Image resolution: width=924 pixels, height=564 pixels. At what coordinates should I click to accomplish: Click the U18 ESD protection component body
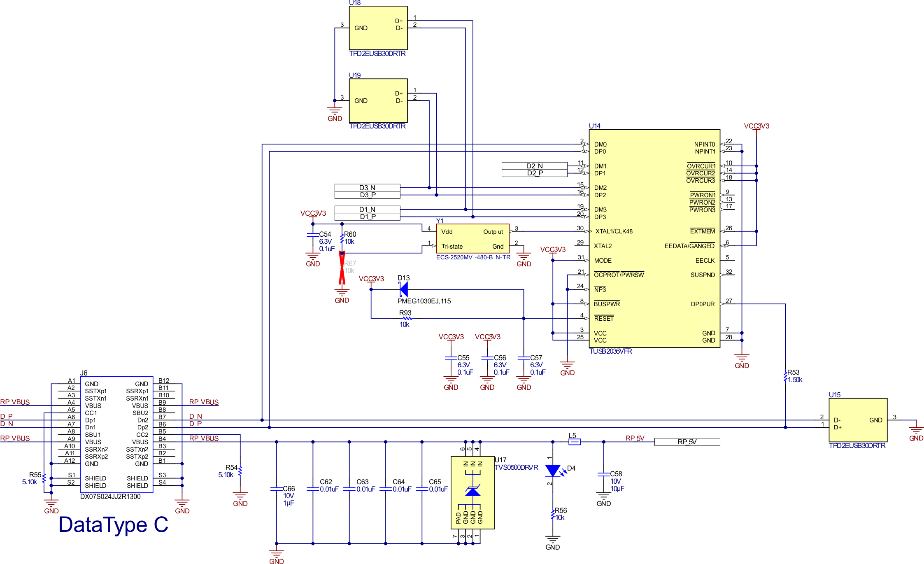[x=378, y=28]
